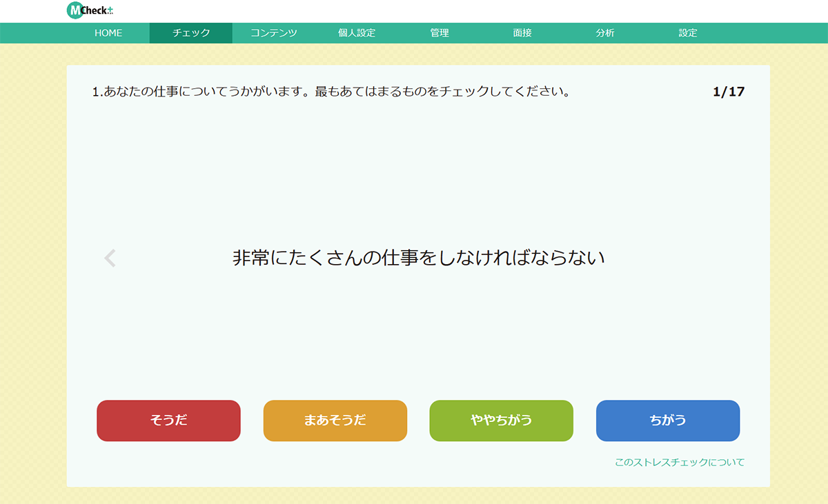Select the ややちがう answer button
828x504 pixels.
tap(501, 421)
